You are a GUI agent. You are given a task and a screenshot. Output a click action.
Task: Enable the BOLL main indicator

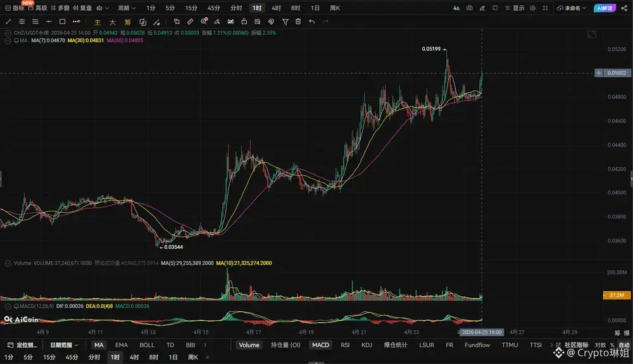tap(147, 345)
